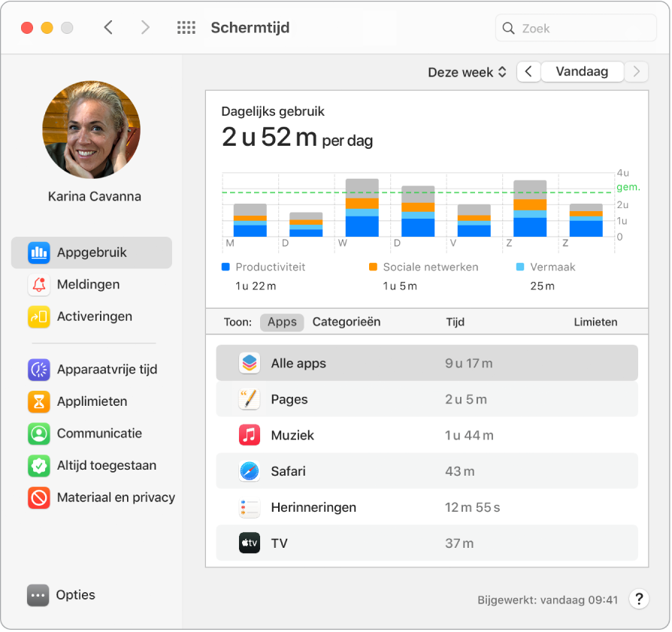Advance to next day with right chevron
Viewport: 672px width, 632px height.
[636, 71]
